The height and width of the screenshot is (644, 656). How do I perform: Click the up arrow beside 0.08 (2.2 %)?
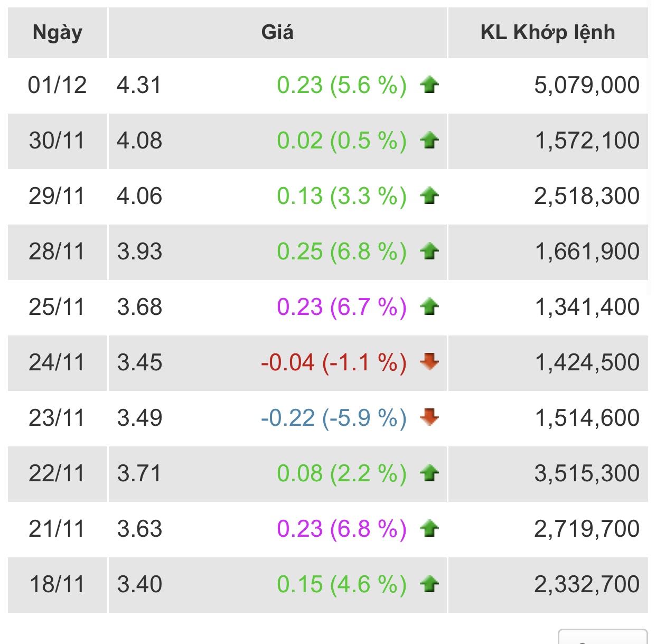click(429, 473)
